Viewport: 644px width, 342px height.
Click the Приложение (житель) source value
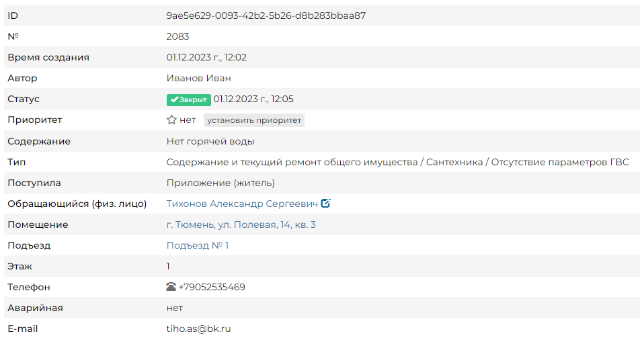(220, 183)
